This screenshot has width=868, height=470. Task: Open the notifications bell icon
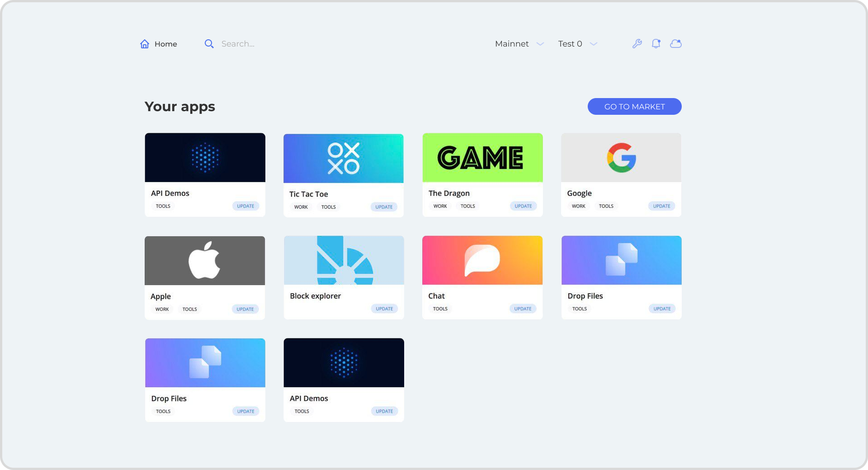point(656,44)
